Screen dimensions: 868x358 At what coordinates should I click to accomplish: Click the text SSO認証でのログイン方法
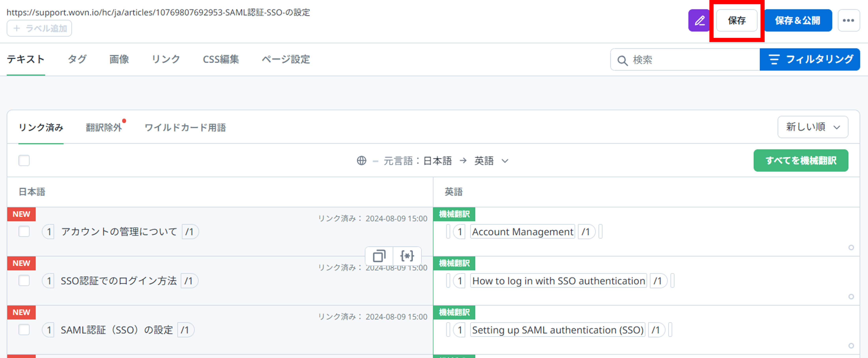coord(119,281)
